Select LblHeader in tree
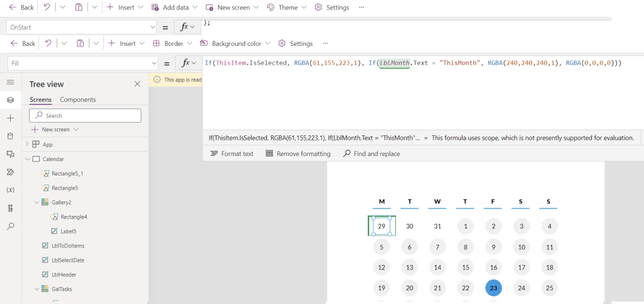This screenshot has width=644, height=304. [64, 274]
